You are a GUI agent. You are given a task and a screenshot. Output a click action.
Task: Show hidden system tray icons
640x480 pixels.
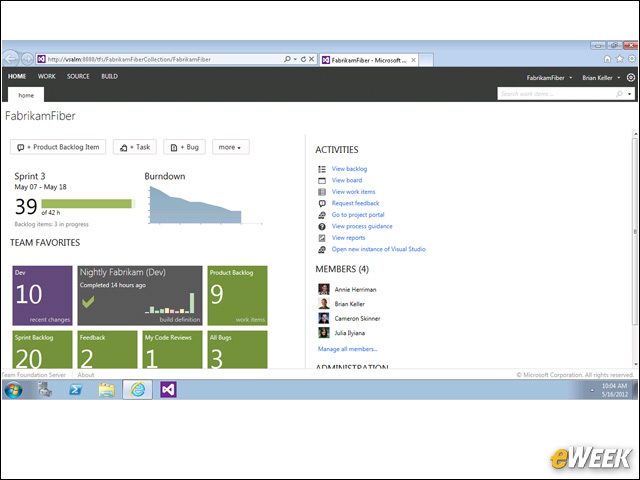592,390
